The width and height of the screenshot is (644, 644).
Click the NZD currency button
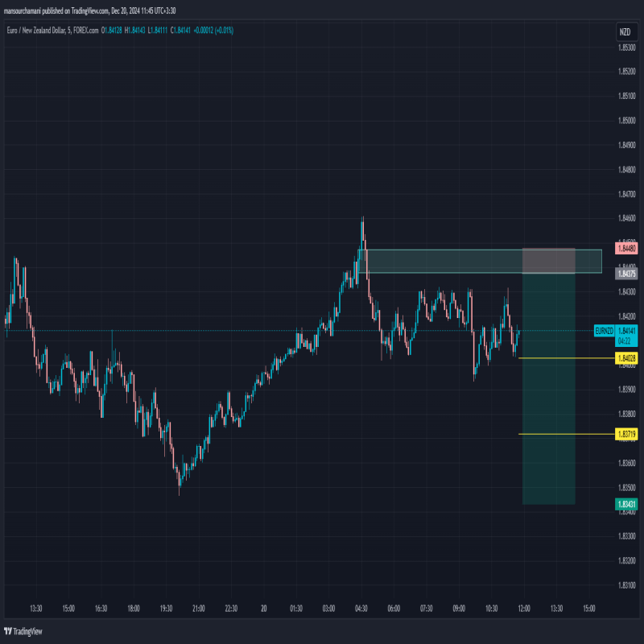coord(625,32)
